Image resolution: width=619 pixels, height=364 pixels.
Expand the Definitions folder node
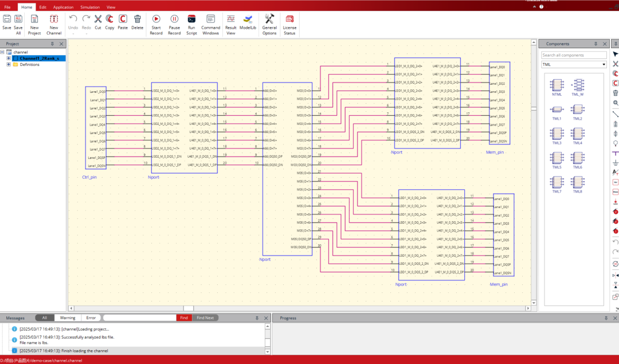click(9, 64)
